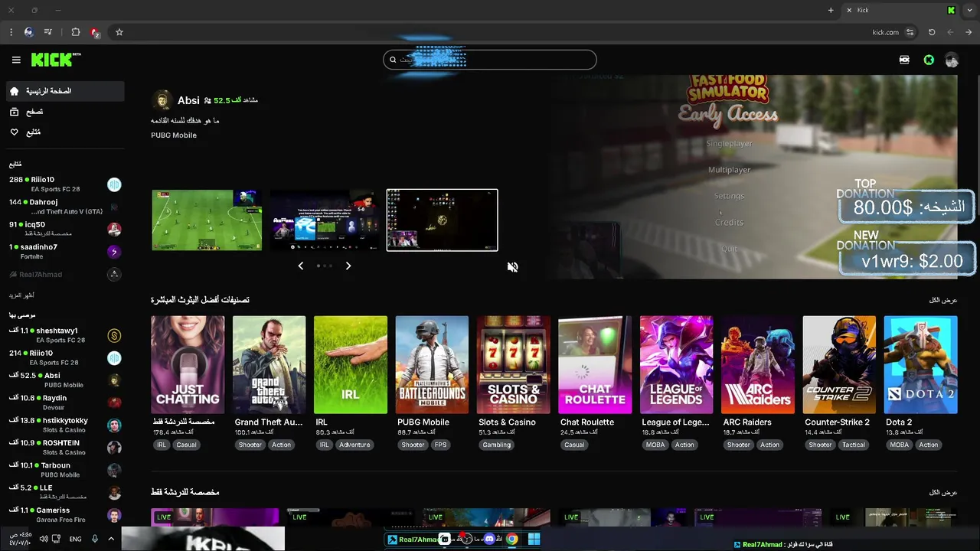Open the user profile avatar in header
Screen dimensions: 980x551
pos(952,60)
